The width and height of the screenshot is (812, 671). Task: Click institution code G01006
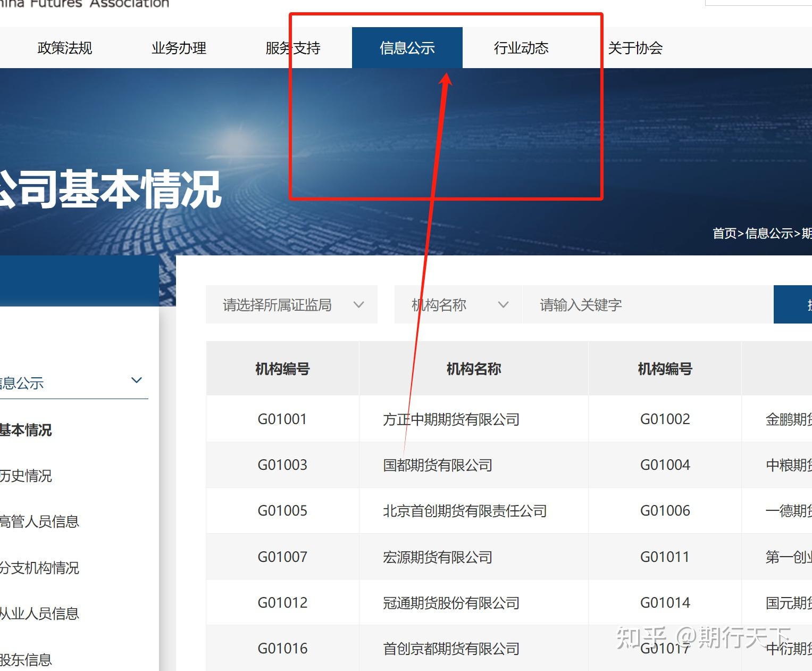pos(665,511)
